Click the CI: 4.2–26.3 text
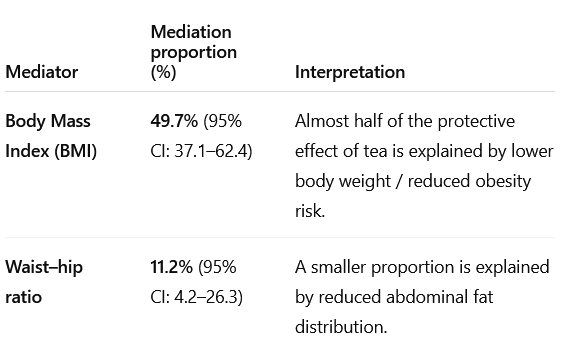The height and width of the screenshot is (361, 569). point(196,297)
